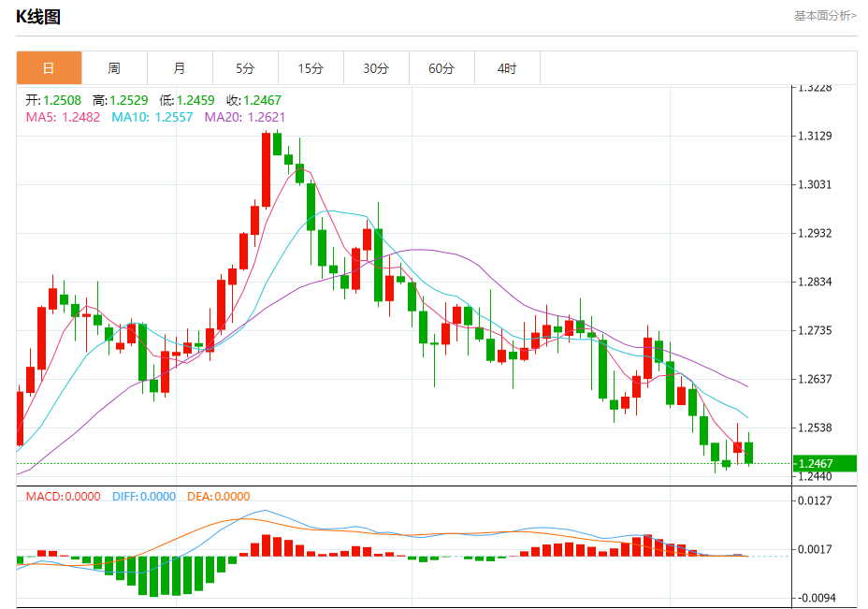Click the K线图 heading

tap(38, 17)
